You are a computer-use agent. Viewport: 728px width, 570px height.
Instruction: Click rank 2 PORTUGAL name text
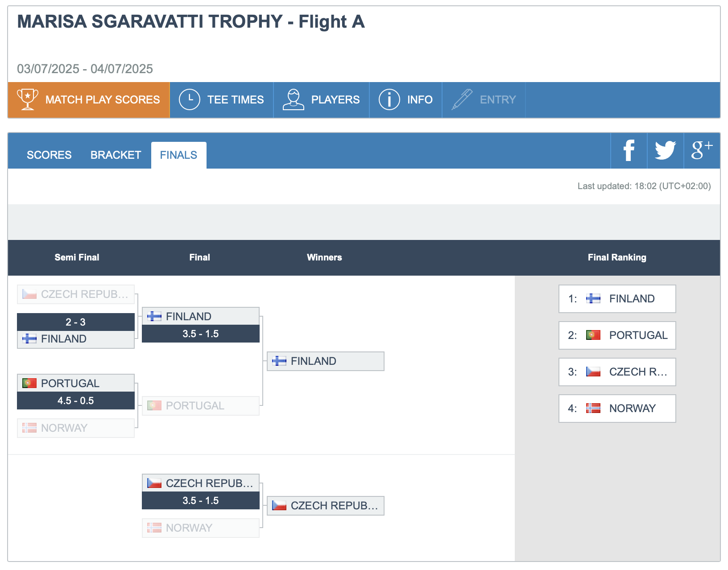[x=638, y=335]
